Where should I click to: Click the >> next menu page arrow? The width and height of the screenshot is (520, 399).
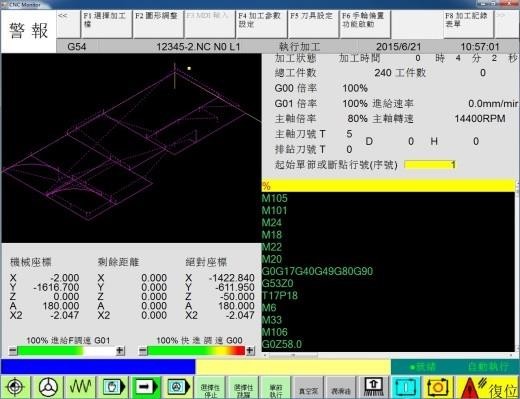(x=506, y=24)
